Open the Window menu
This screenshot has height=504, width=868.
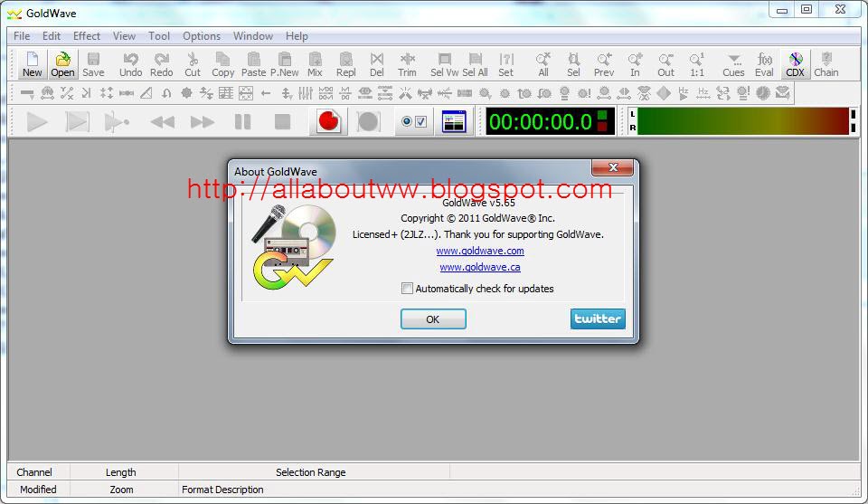(x=253, y=36)
